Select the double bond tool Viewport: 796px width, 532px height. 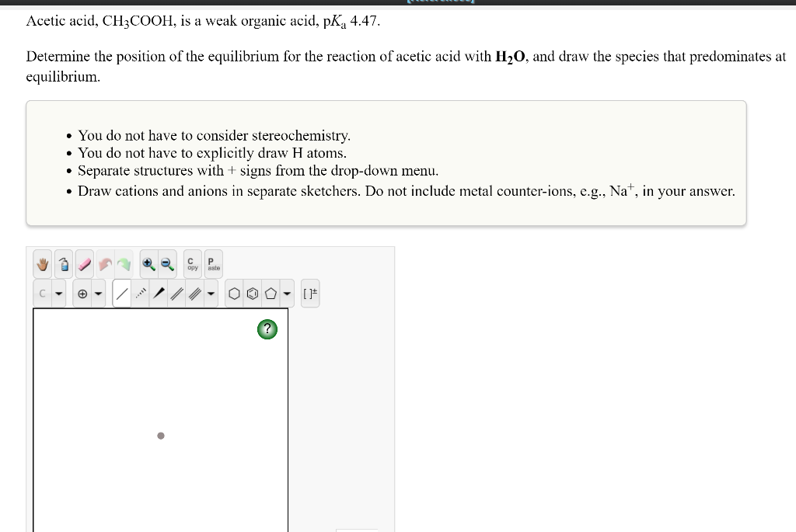click(x=176, y=293)
